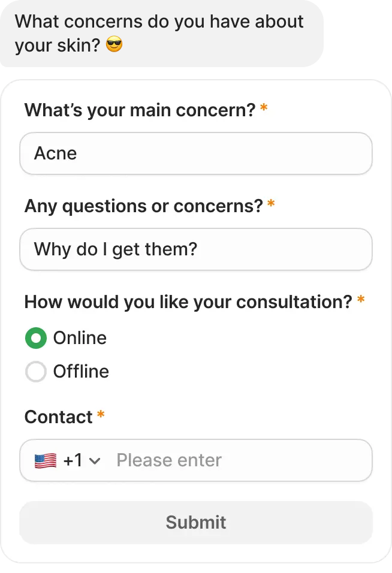
Task: Select the Offline radio button
Action: 36,372
